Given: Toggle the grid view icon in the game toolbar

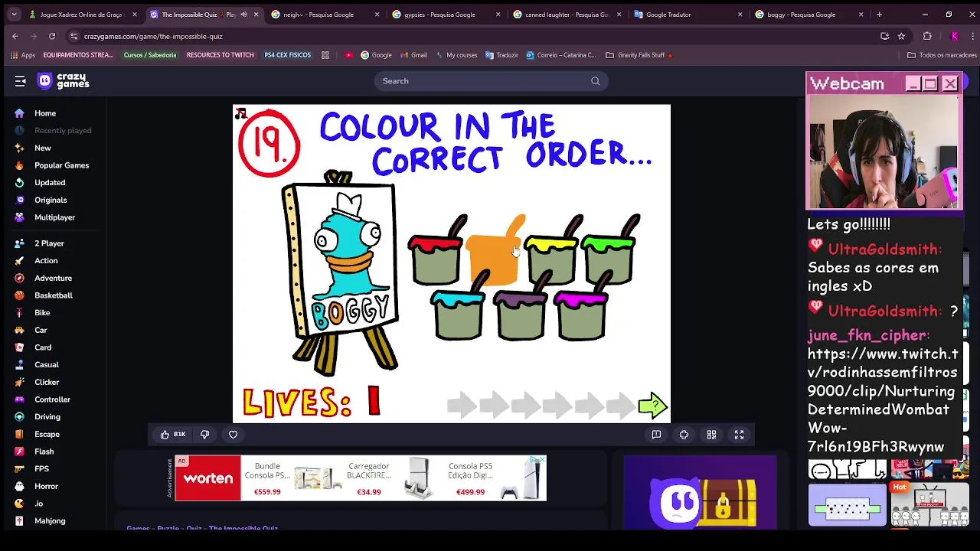Looking at the screenshot, I should tap(711, 435).
